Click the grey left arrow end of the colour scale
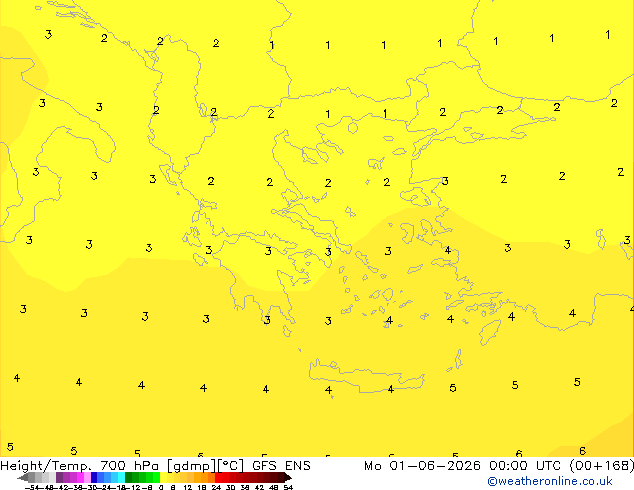634x490 pixels. pos(23,478)
